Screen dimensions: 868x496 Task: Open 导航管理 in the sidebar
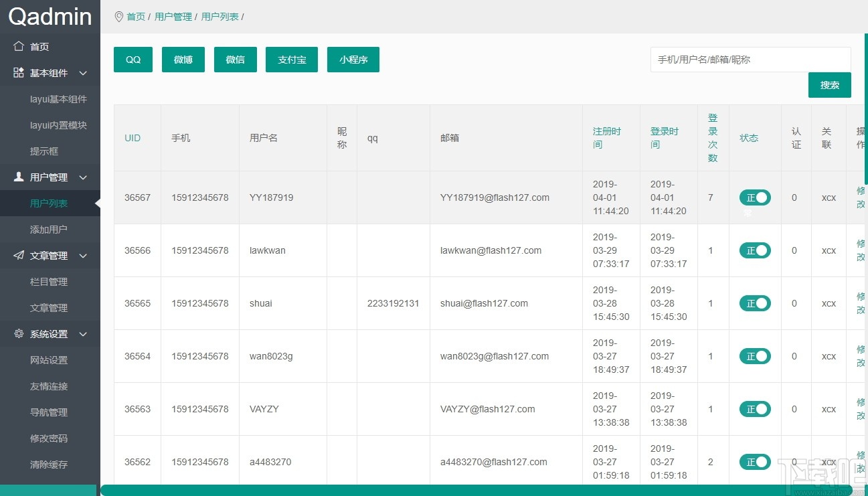click(50, 412)
